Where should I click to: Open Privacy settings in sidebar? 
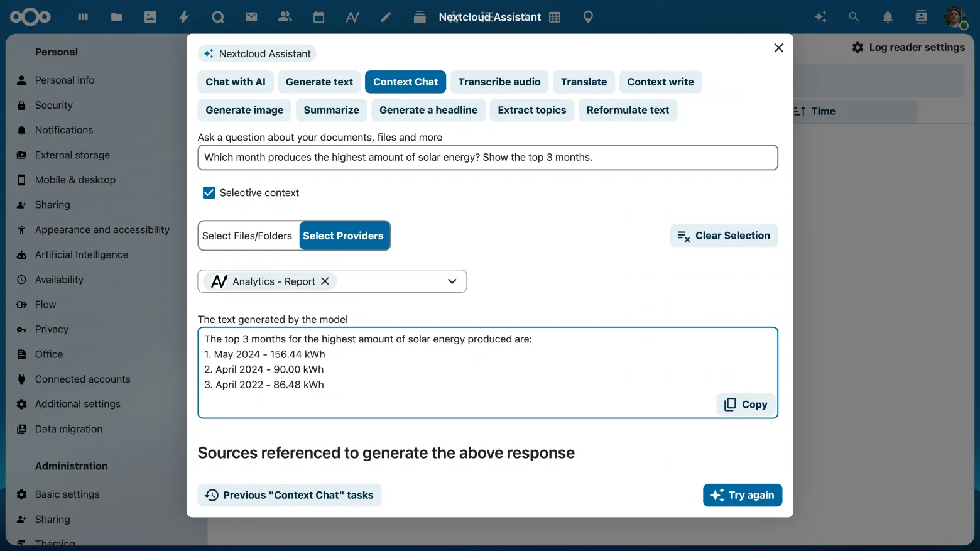click(52, 330)
